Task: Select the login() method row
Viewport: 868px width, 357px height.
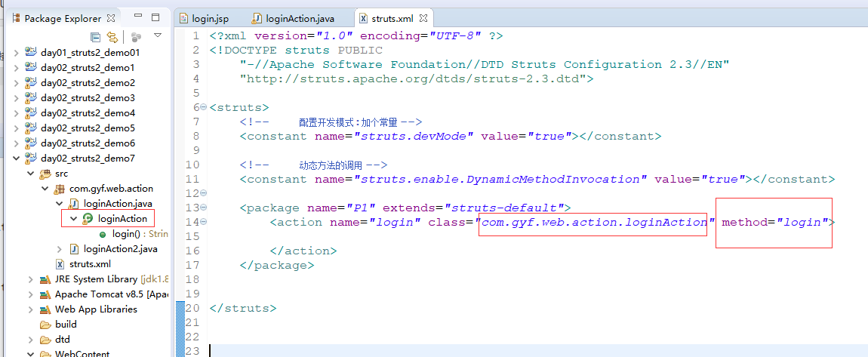Action: point(133,234)
